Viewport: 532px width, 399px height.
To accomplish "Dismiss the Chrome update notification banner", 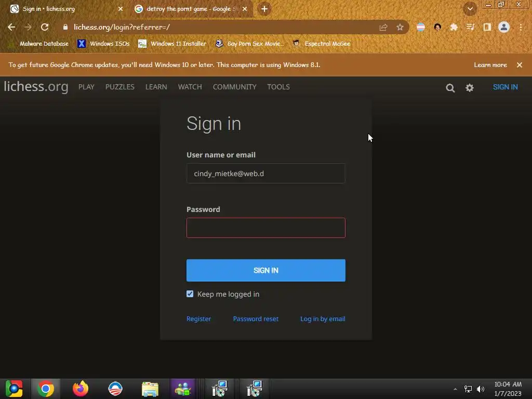I will click(x=520, y=65).
